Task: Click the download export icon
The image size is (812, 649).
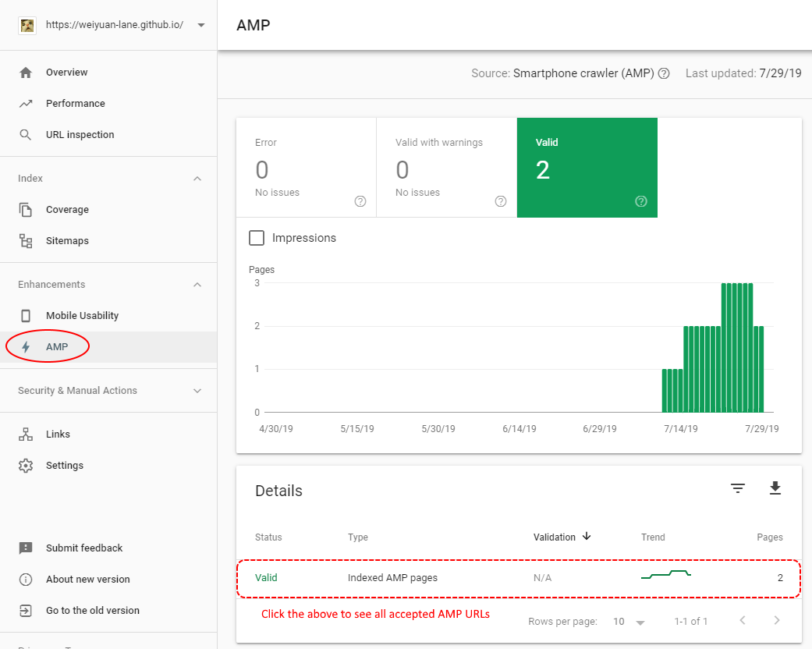Action: pyautogui.click(x=775, y=488)
